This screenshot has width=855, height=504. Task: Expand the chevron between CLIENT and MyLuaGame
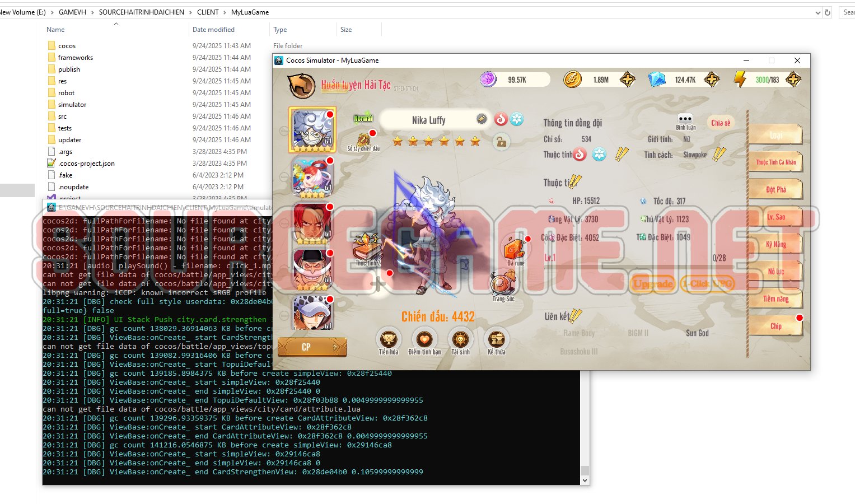[x=225, y=12]
